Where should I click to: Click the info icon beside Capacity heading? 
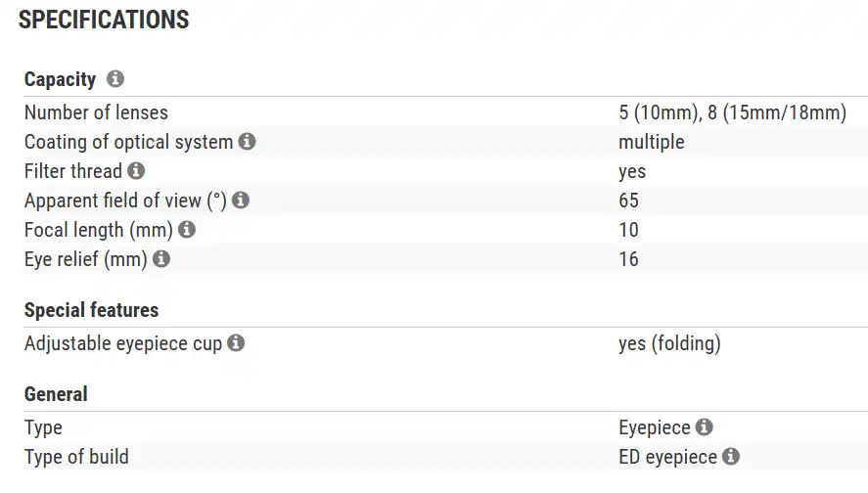click(x=115, y=79)
